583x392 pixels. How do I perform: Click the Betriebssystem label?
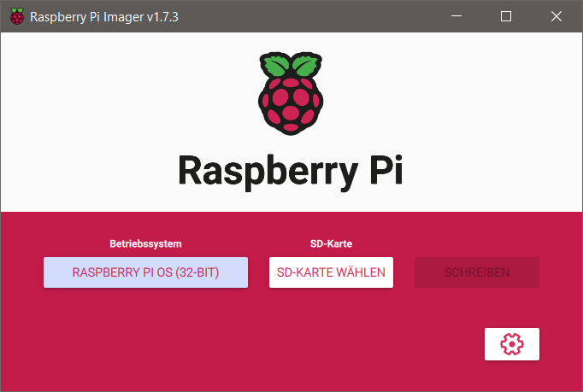[x=145, y=244]
